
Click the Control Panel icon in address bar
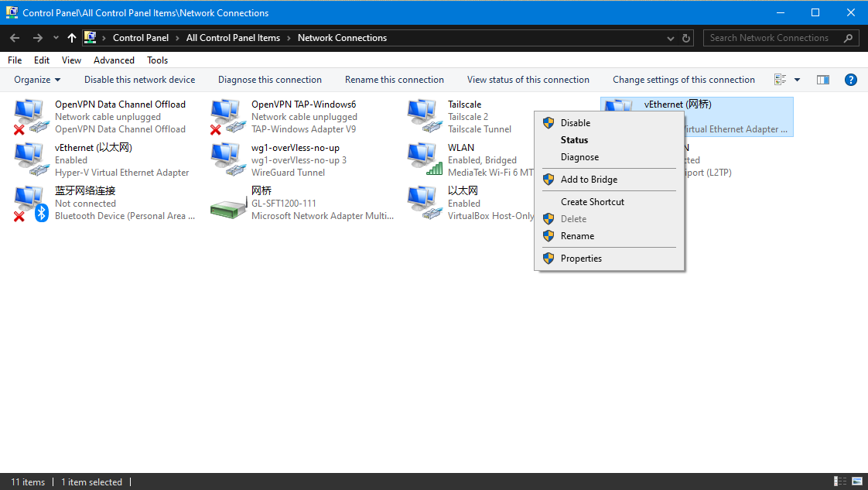click(90, 38)
